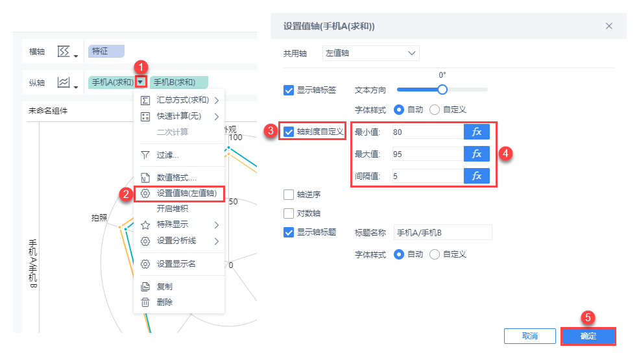
Task: Enable the 对数轴 checkbox
Action: [x=289, y=213]
